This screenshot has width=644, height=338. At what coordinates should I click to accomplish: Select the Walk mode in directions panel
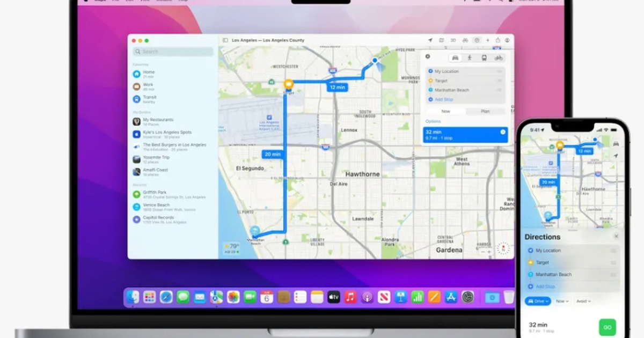pos(470,57)
